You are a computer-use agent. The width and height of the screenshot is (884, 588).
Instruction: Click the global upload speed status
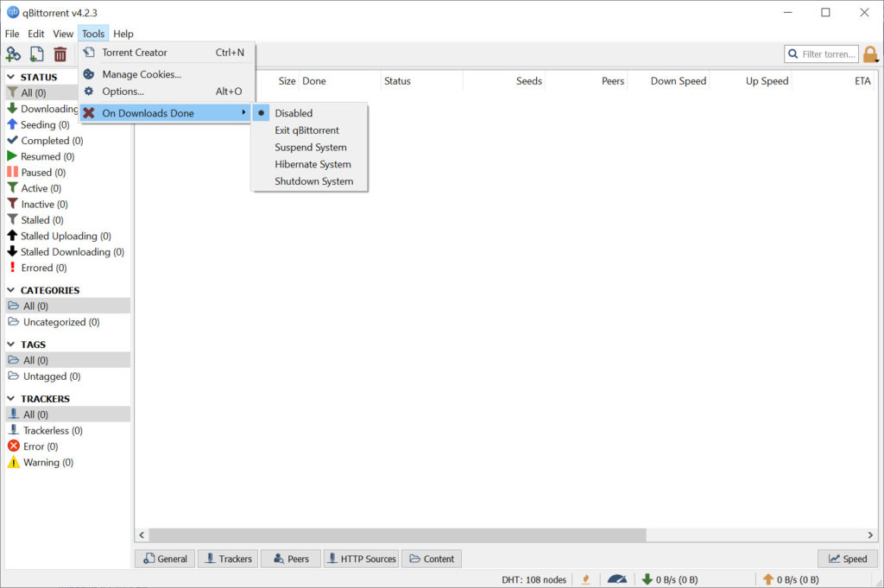791,579
